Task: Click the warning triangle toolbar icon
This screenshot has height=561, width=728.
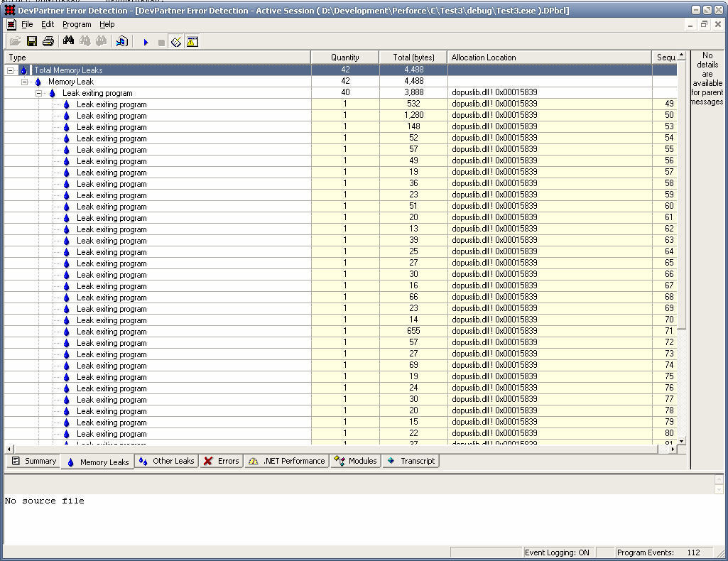Action: [192, 42]
